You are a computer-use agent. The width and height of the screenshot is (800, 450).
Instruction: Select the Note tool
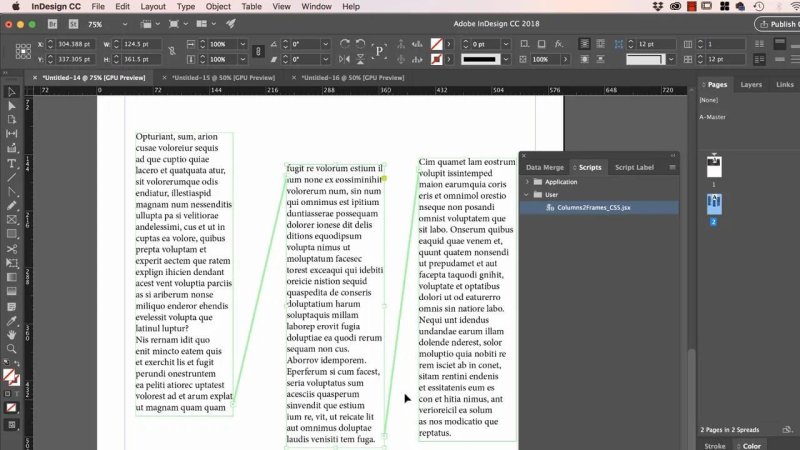point(11,307)
